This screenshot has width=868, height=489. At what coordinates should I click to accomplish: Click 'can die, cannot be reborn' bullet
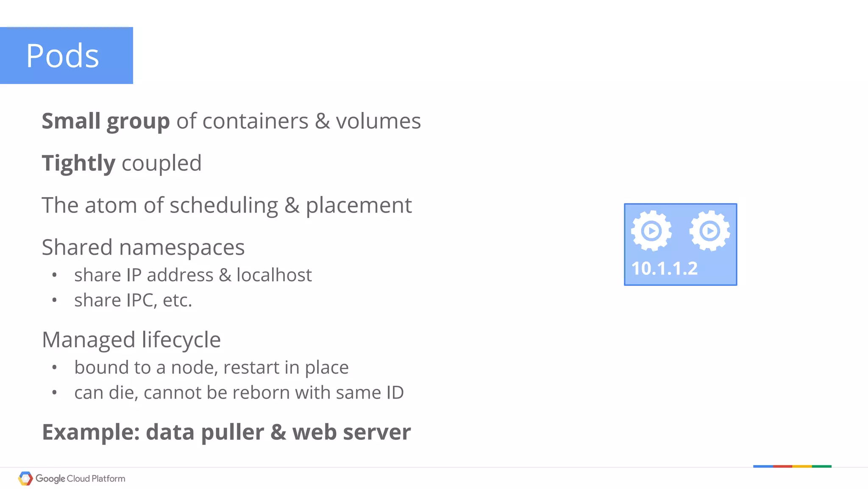coord(239,393)
